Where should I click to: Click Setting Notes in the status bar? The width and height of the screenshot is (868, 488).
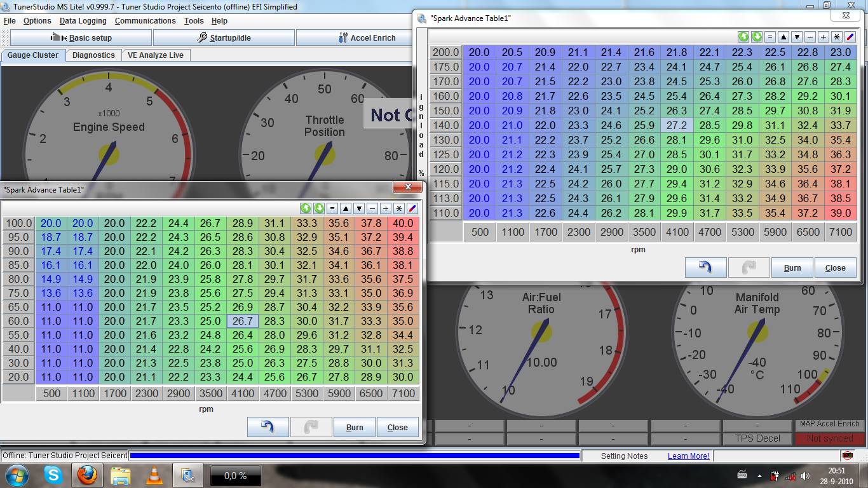tap(625, 456)
